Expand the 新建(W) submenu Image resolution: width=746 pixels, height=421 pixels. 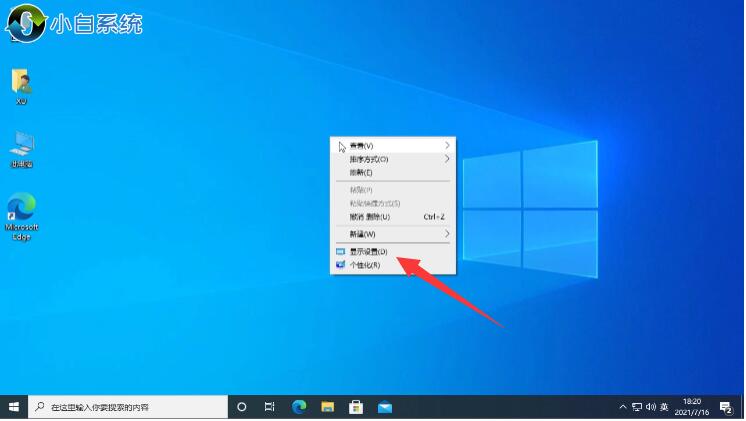(x=393, y=234)
